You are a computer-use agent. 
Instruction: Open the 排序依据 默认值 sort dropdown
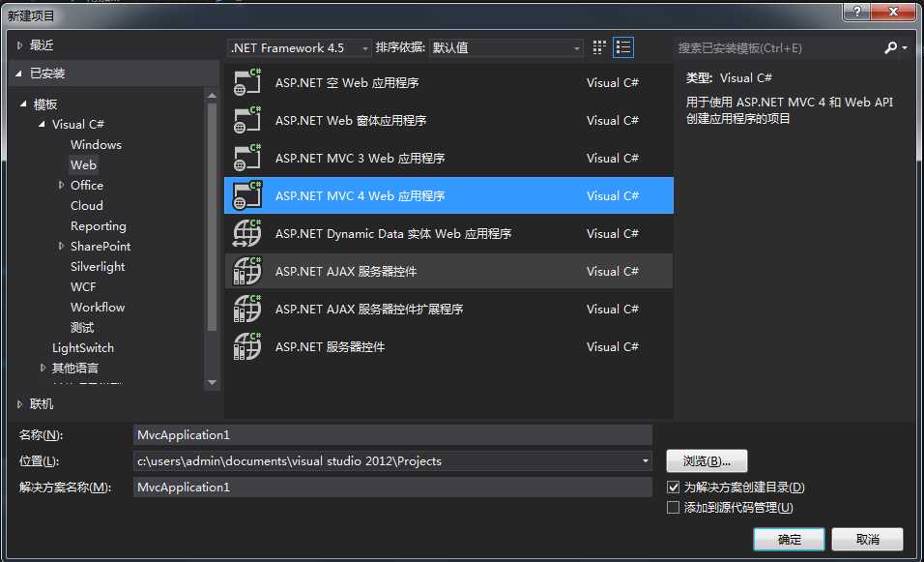(x=506, y=47)
